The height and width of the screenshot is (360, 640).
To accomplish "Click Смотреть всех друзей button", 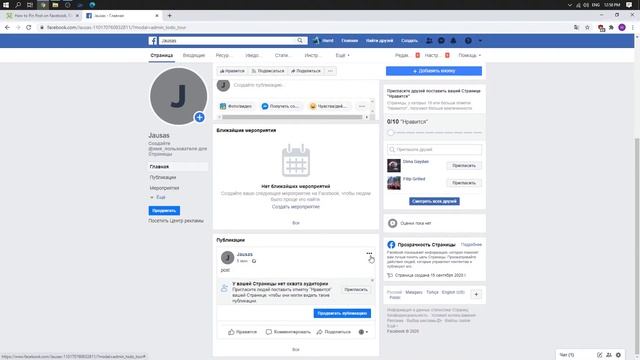I will pos(434,201).
